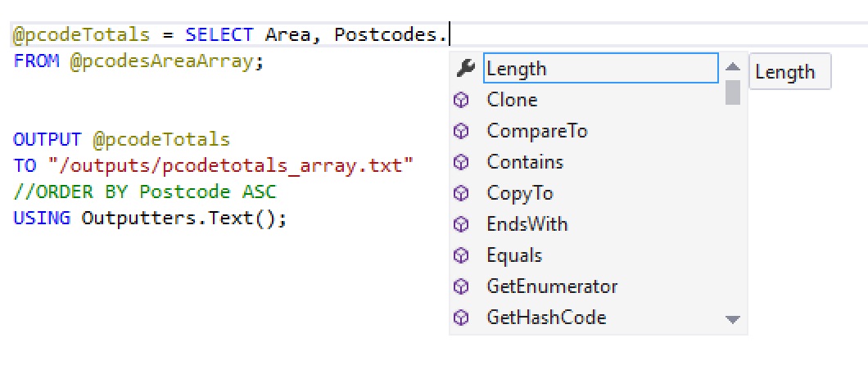This screenshot has width=868, height=365.
Task: Click the completion list scrollbar thumb
Action: [x=733, y=92]
